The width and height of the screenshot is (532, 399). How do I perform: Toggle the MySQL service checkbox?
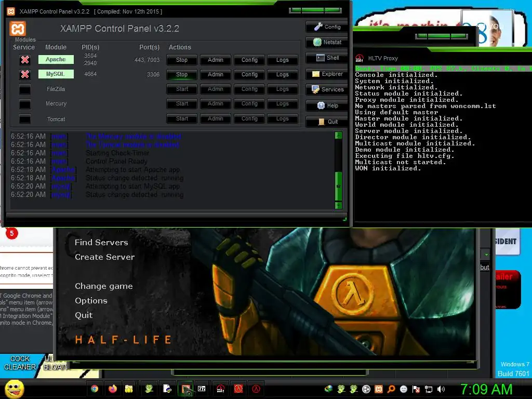25,74
